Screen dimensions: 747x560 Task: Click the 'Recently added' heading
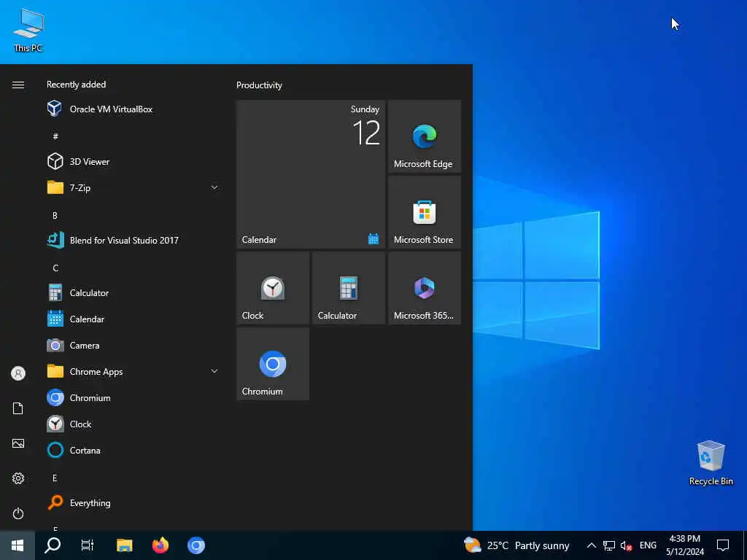click(76, 85)
